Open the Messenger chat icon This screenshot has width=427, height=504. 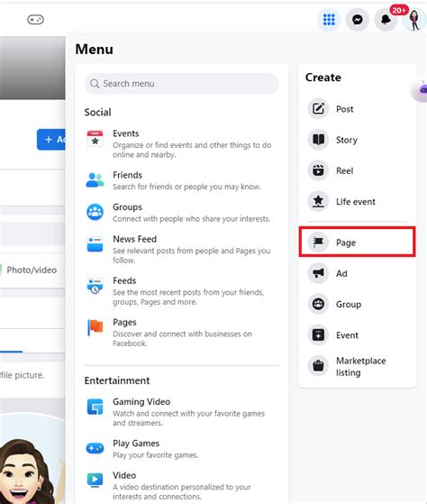pos(358,20)
